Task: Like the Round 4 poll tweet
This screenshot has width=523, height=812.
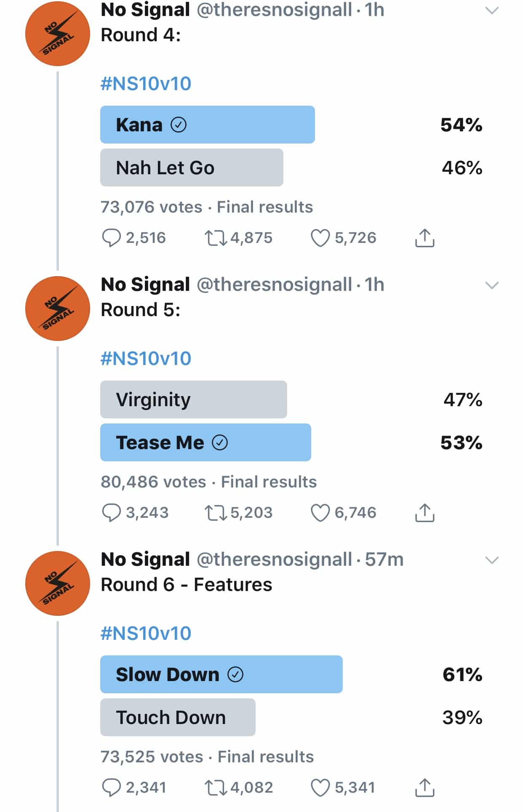Action: [320, 238]
